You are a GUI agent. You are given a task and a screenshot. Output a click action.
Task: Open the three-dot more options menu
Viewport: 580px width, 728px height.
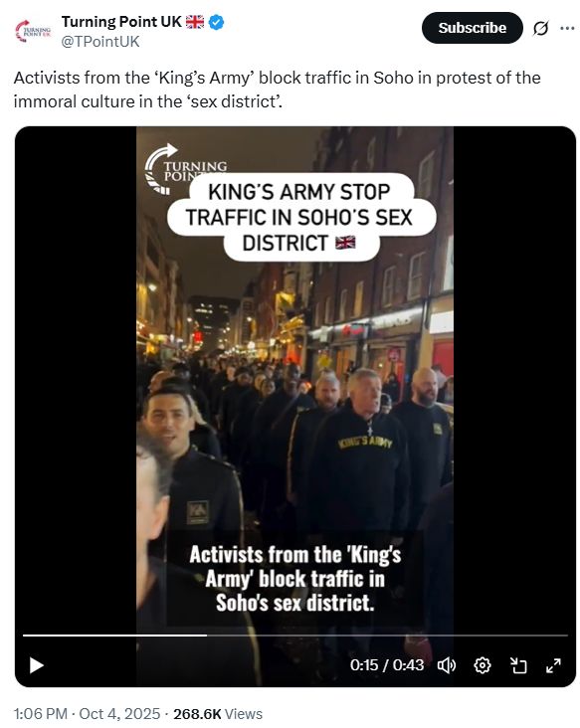pos(567,28)
